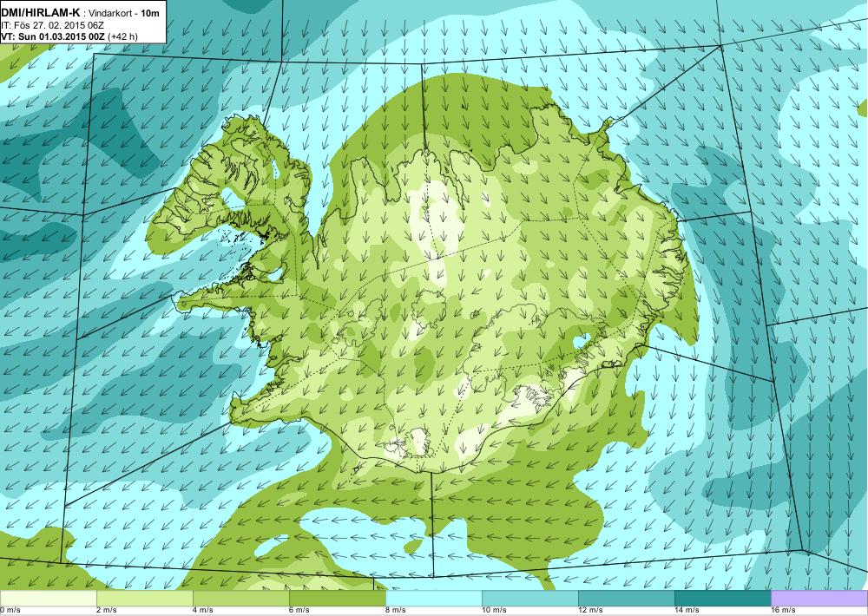Choose the legend swatch between 10 m/s and 12 m/s
This screenshot has height=616, width=868.
point(529,599)
